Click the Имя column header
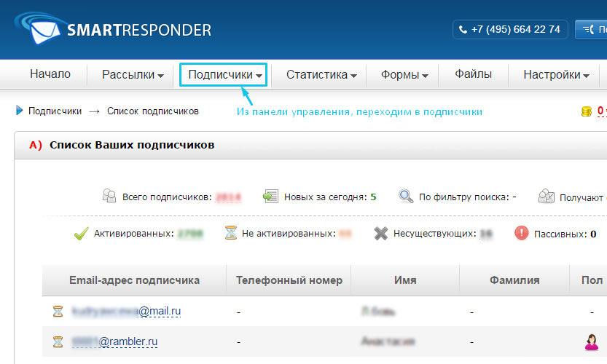This screenshot has height=364, width=607. tap(405, 280)
